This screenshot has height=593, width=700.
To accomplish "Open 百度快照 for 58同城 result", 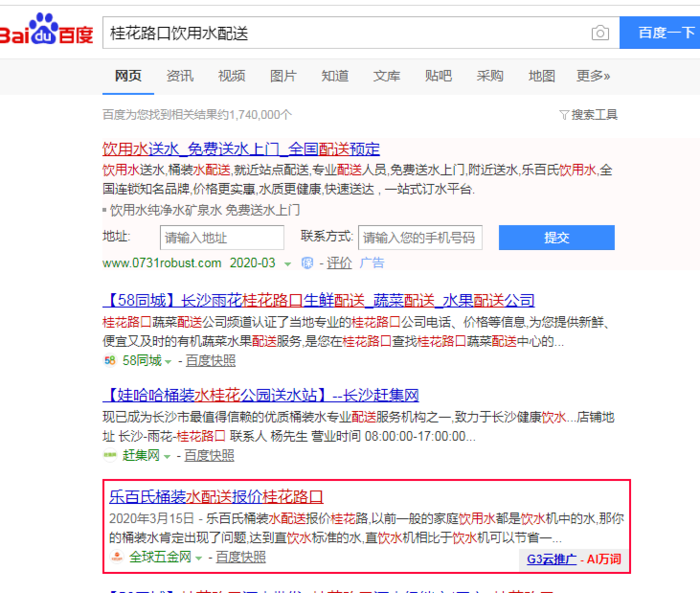I will [x=211, y=360].
